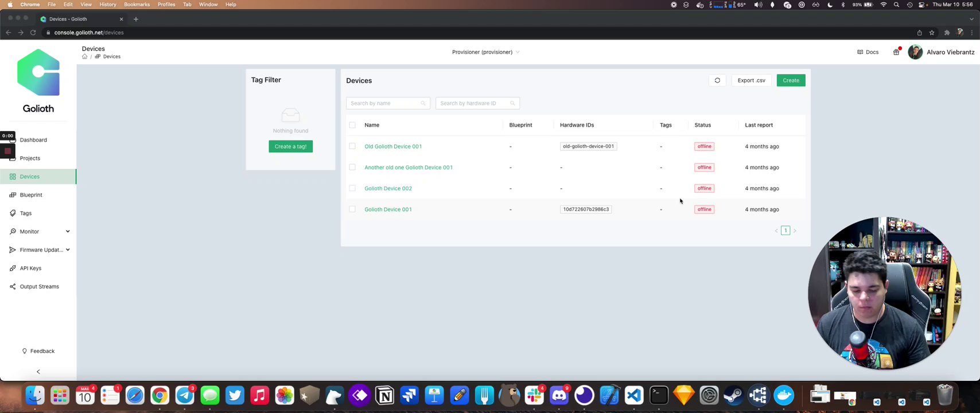The height and width of the screenshot is (413, 980).
Task: Check the Old Golioth Device 001 checkbox
Action: [x=352, y=146]
